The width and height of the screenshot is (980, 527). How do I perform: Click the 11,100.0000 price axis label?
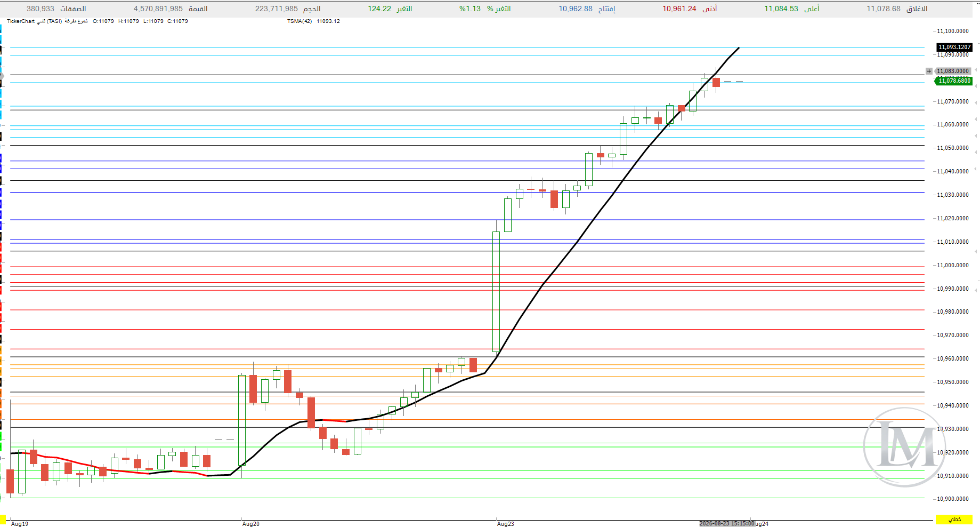pyautogui.click(x=953, y=31)
